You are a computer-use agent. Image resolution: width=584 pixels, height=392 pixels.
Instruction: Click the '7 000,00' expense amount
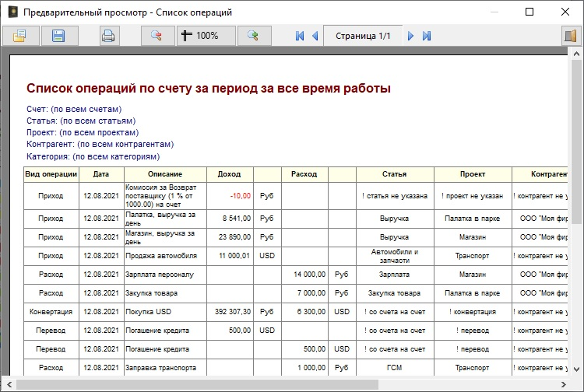coord(311,293)
